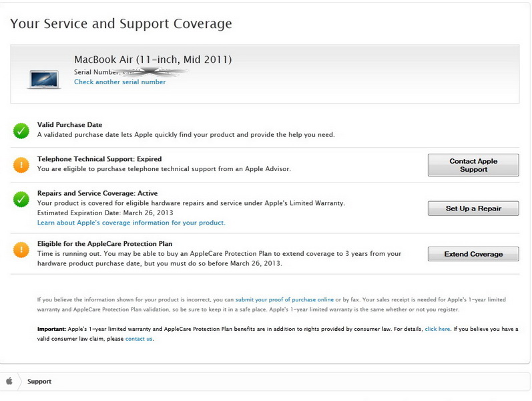Click the Your Service and Support Coverage heading

pos(121,24)
